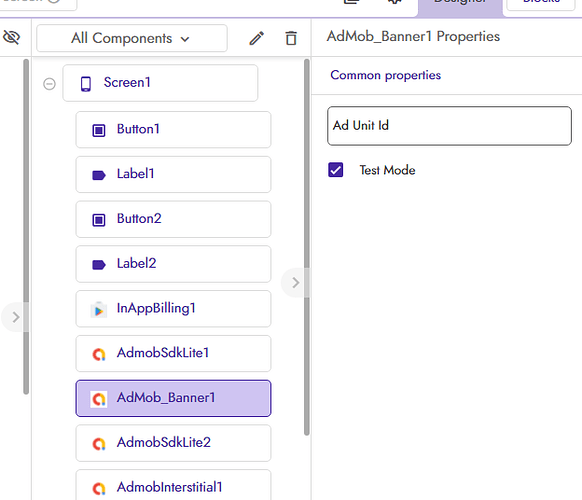This screenshot has width=582, height=500.
Task: Select the Button2 component
Action: pyautogui.click(x=173, y=219)
